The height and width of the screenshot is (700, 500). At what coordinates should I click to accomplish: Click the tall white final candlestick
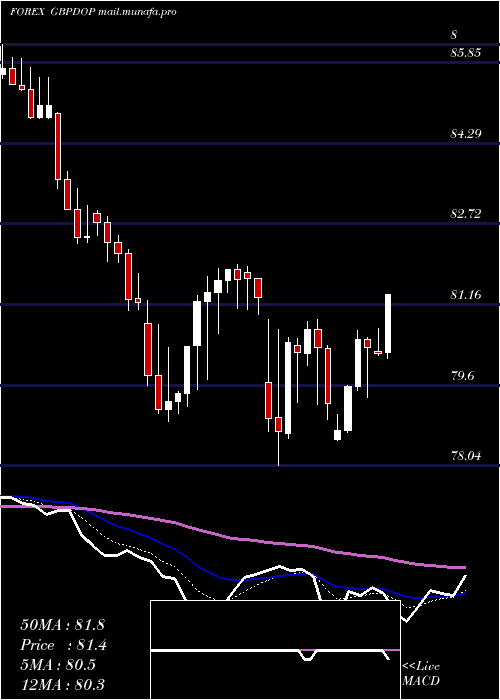point(388,326)
